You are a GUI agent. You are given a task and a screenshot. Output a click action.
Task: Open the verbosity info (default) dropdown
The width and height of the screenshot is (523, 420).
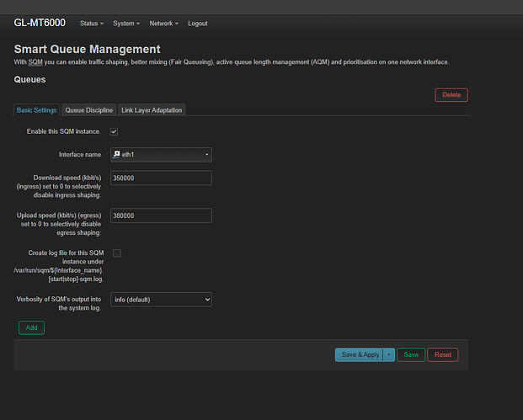coord(161,300)
